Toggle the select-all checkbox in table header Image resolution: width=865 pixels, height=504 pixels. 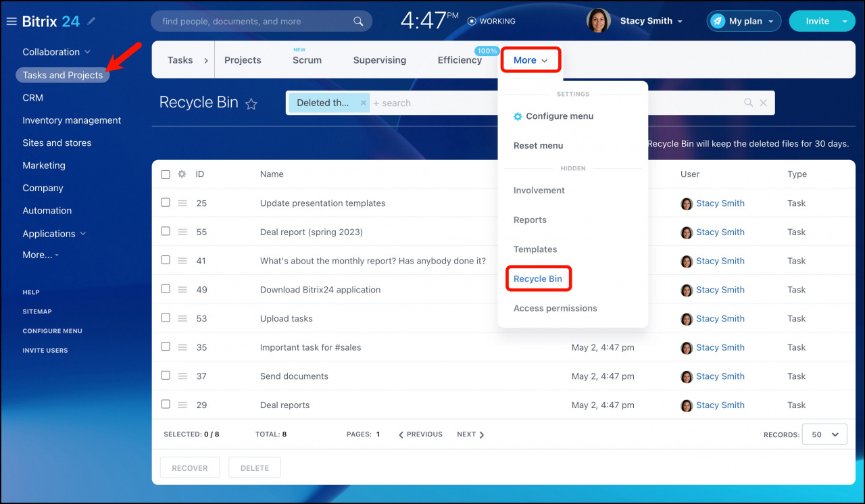[x=166, y=174]
